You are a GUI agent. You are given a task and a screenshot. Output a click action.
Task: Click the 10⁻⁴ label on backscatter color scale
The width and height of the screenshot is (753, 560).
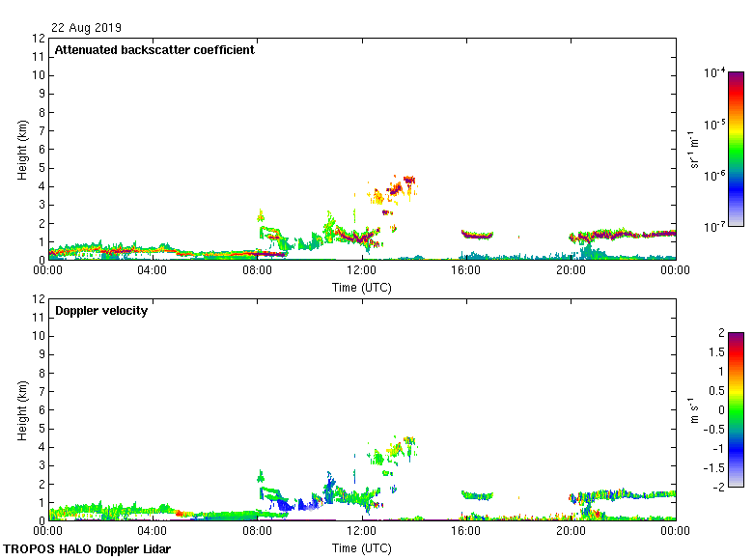point(714,73)
